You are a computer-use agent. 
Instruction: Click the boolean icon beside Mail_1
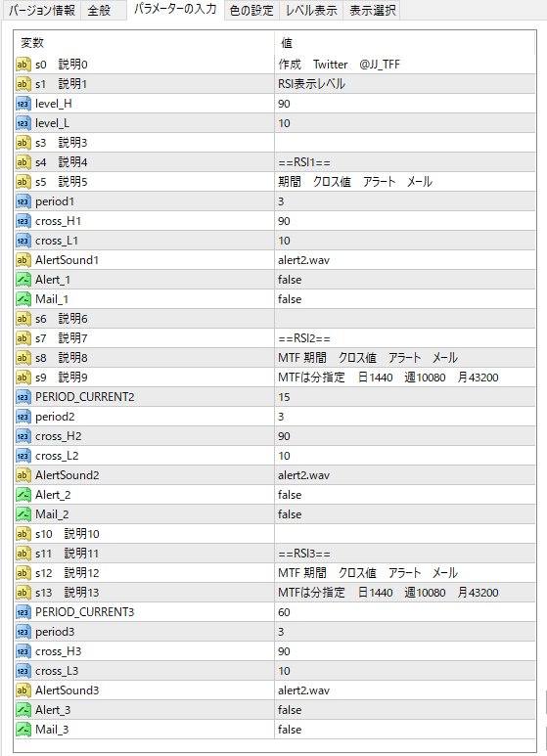(x=23, y=299)
